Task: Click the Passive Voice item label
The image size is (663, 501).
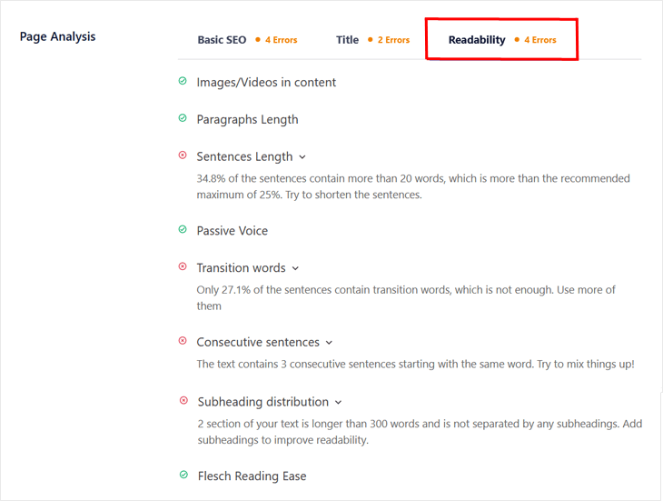Action: (232, 231)
